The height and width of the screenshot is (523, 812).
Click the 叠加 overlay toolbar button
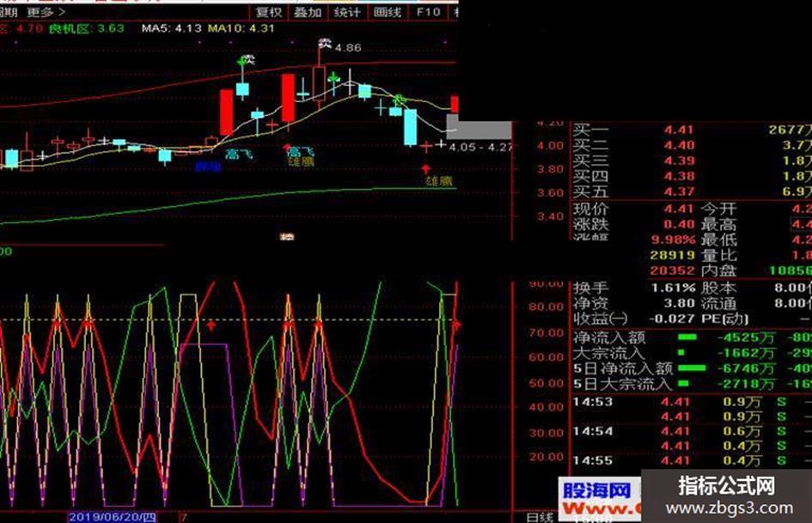308,12
